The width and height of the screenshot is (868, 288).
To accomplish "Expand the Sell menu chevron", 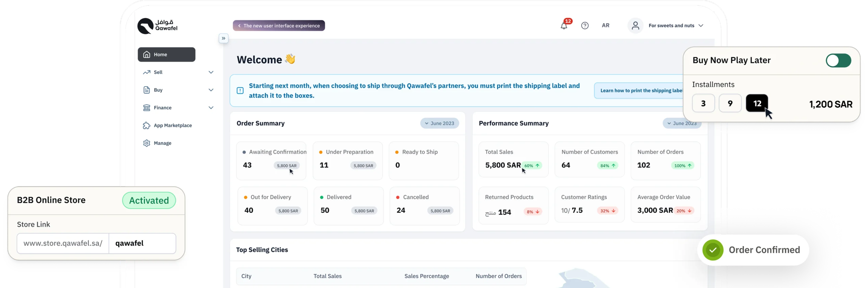I will [211, 72].
